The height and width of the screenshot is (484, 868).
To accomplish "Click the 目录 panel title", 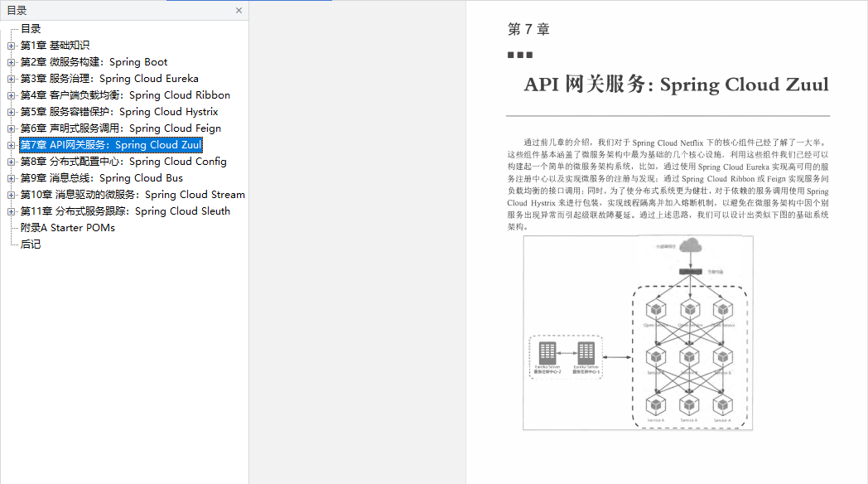I will pyautogui.click(x=17, y=11).
